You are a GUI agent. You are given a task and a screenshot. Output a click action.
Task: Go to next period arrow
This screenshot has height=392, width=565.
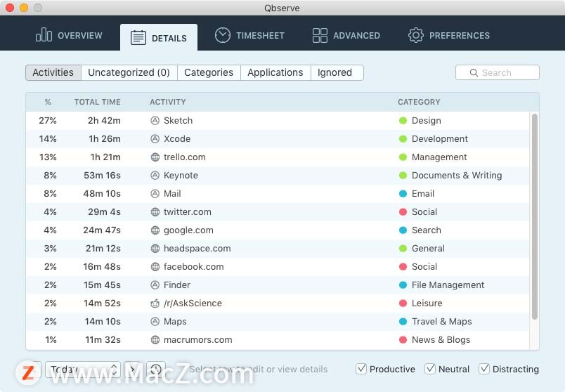(132, 370)
